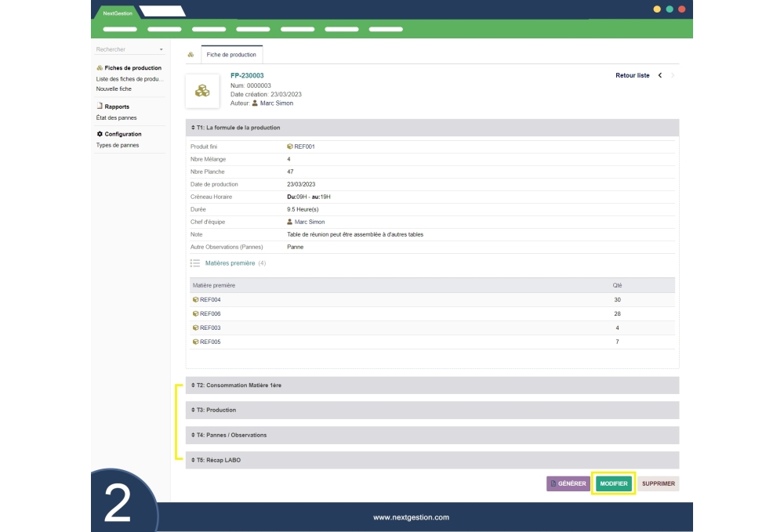Select the Fiche de production tab

231,55
